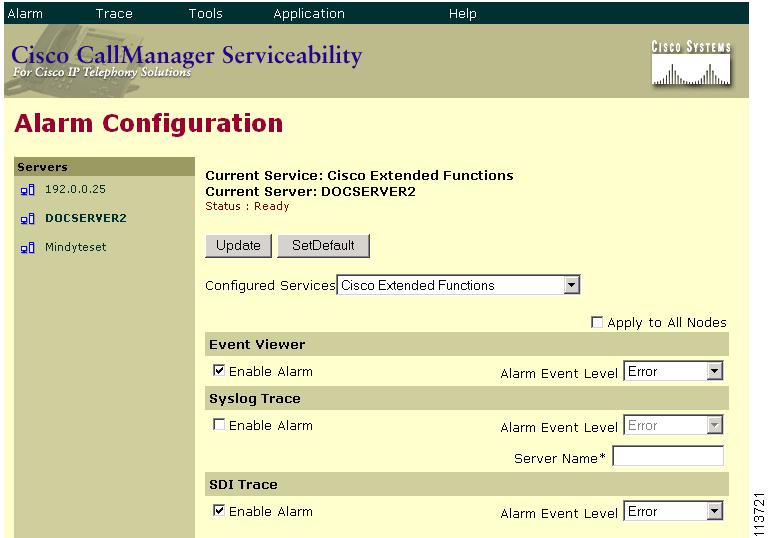This screenshot has height=538, width=771.
Task: Open the Help menu
Action: [x=463, y=13]
